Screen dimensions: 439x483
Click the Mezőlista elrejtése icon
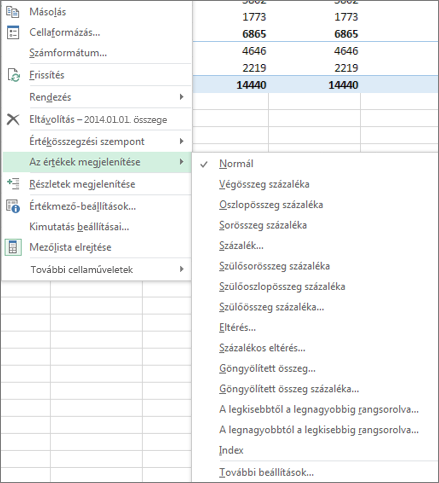(x=13, y=247)
